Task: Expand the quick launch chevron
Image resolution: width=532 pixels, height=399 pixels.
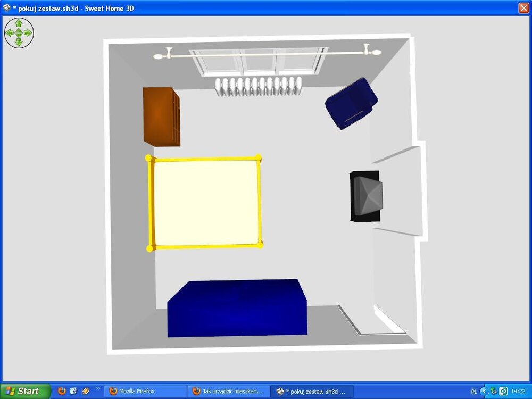Action: point(98,389)
